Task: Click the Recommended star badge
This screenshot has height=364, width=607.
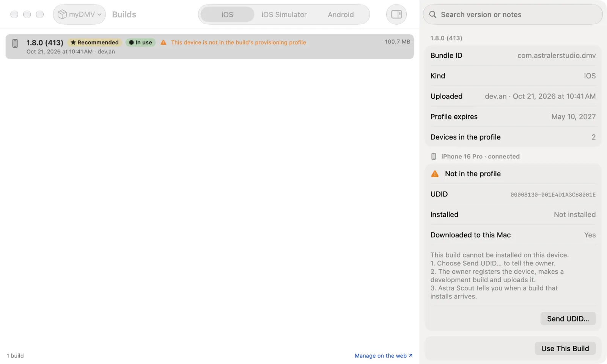Action: pos(94,42)
